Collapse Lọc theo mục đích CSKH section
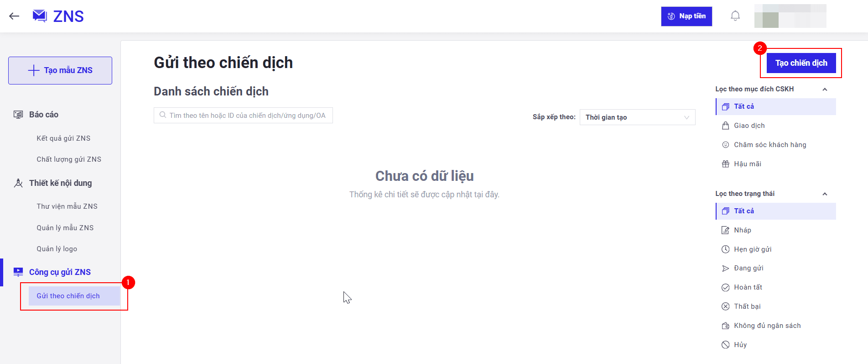Viewport: 868px width, 364px height. [x=824, y=90]
